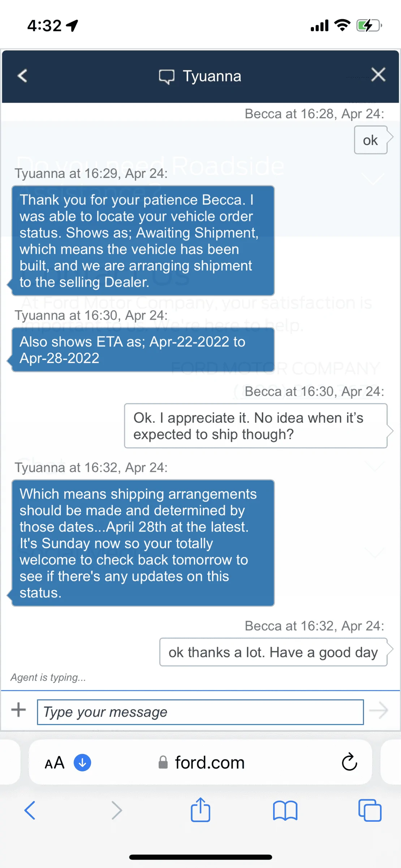Focus the "Type your message" field
Viewport: 401px width, 868px height.
coord(200,712)
